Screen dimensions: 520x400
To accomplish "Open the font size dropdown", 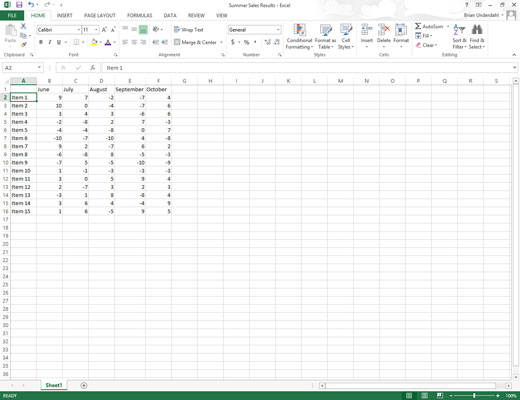I will click(x=96, y=30).
